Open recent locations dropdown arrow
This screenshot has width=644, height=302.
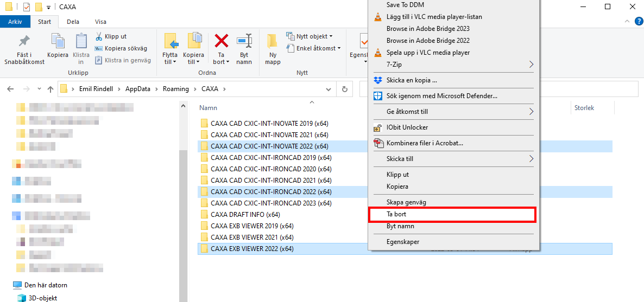point(39,89)
